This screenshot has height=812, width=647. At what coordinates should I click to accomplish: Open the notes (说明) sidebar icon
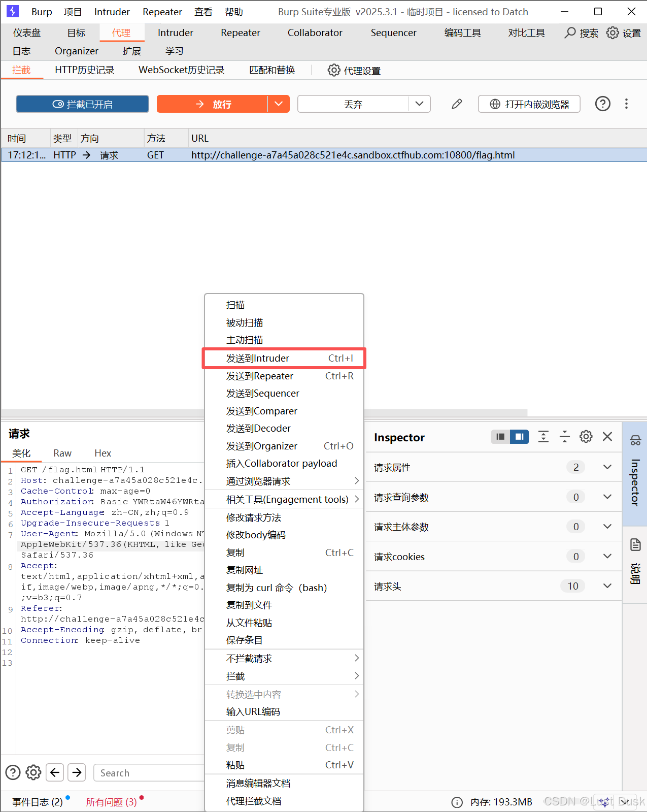(635, 545)
